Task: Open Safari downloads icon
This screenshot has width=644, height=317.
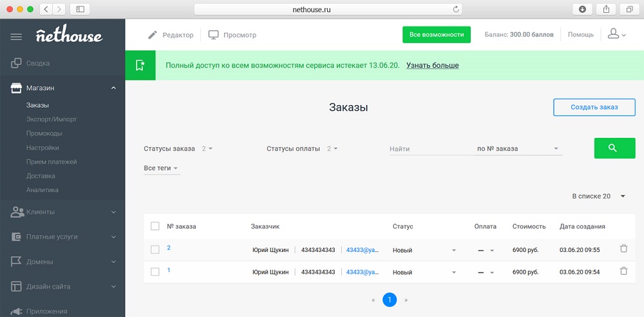Action: (x=582, y=9)
